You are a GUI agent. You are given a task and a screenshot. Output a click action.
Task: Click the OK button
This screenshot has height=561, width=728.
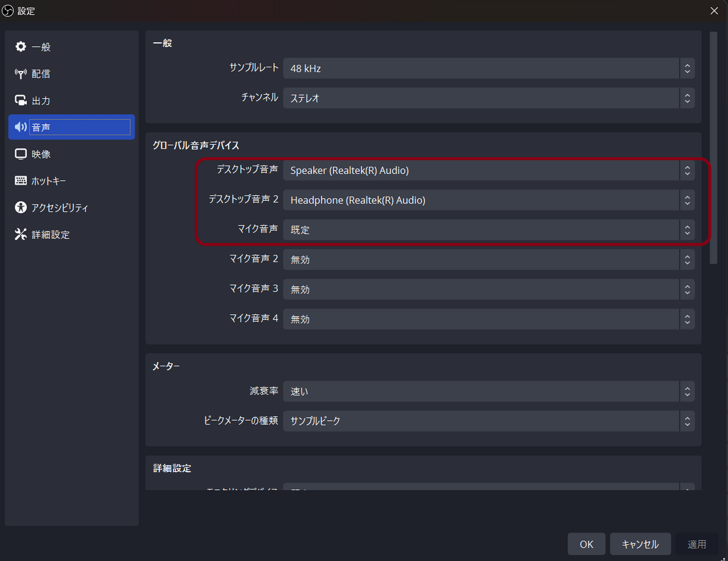coord(587,544)
